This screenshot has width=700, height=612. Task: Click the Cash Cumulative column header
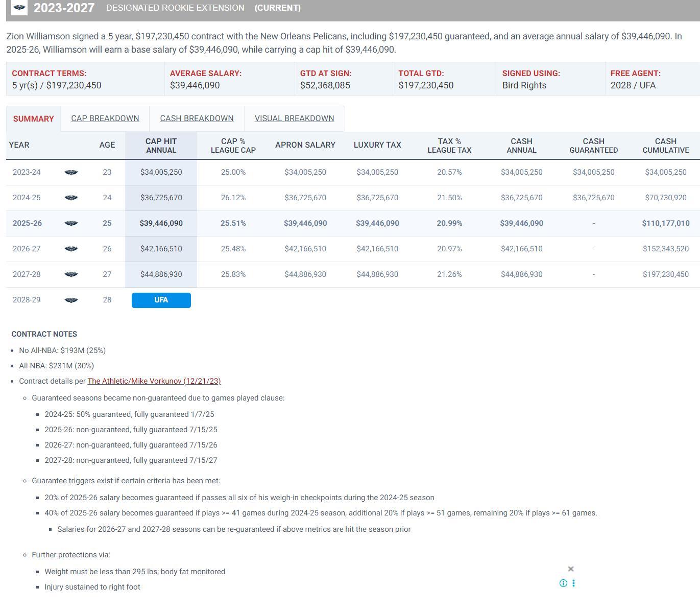665,146
